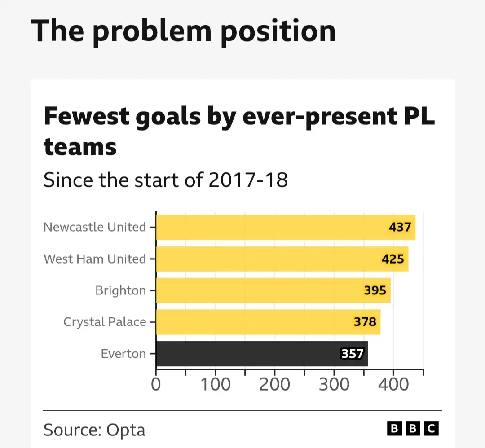Click the BBC logo

tap(413, 429)
